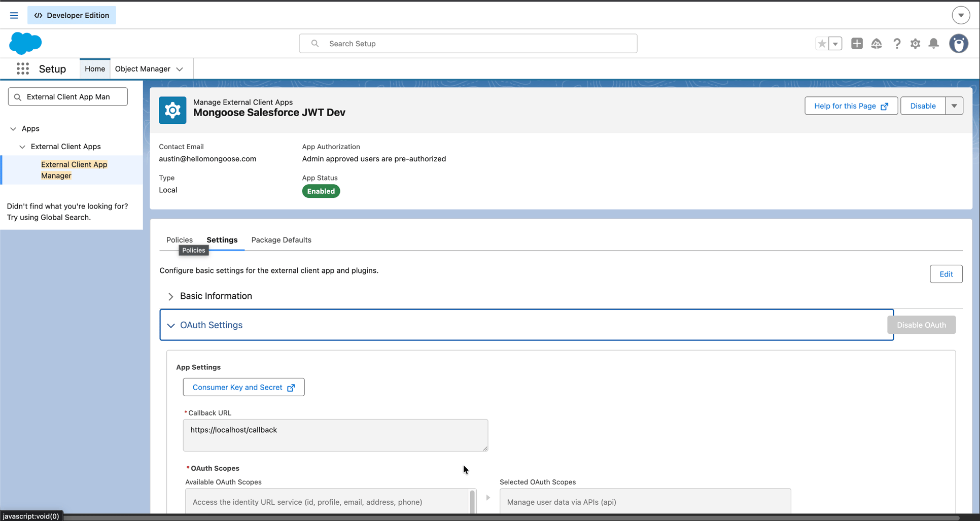Open the Salesforce Help question mark
This screenshot has width=980, height=521.
pos(897,44)
